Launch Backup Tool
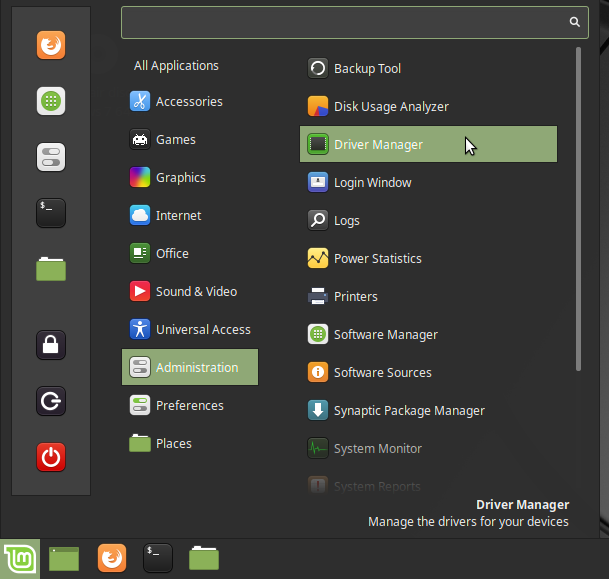 click(428, 68)
